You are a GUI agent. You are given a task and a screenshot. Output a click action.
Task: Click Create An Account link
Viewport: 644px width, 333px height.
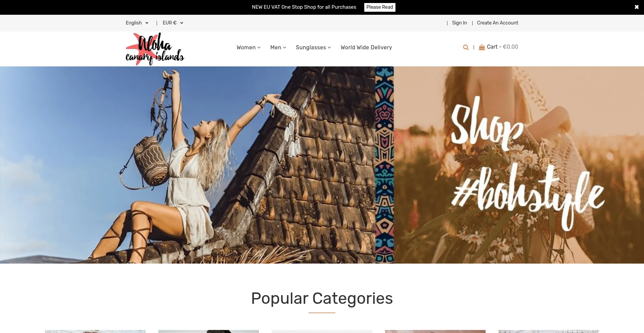coord(497,23)
